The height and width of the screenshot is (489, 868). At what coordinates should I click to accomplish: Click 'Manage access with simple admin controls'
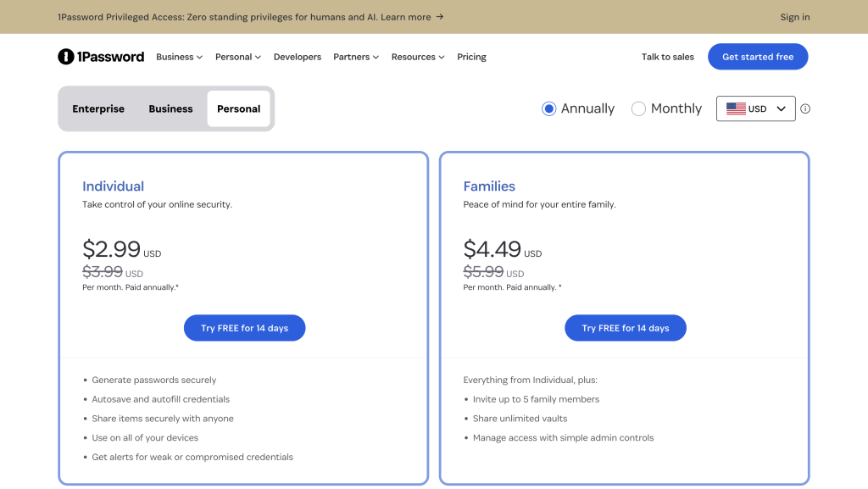tap(563, 437)
